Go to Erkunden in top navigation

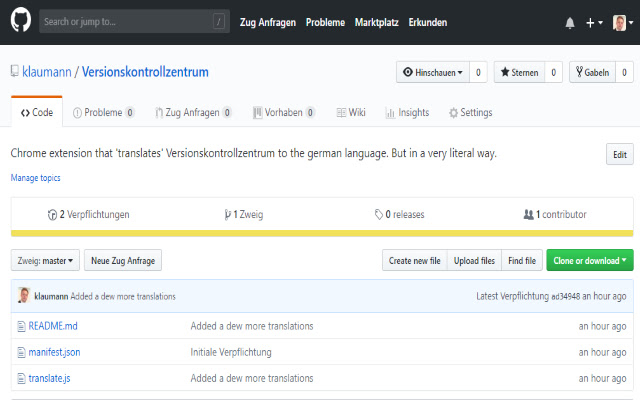[x=428, y=22]
